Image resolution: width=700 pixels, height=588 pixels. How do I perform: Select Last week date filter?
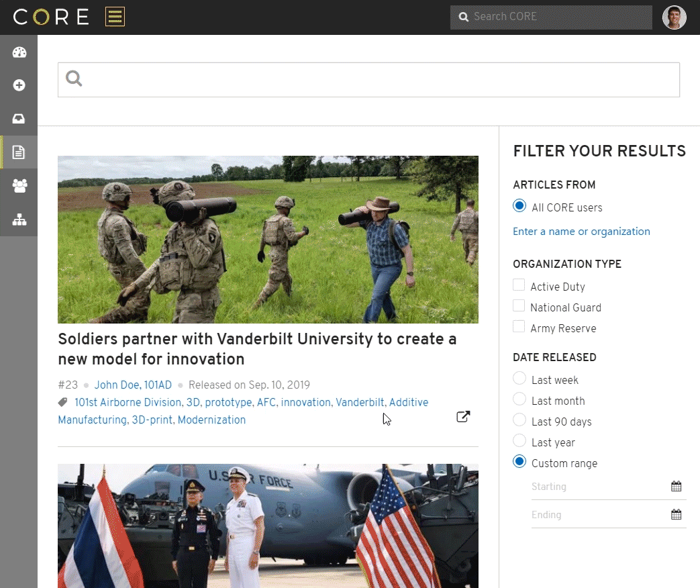(519, 378)
